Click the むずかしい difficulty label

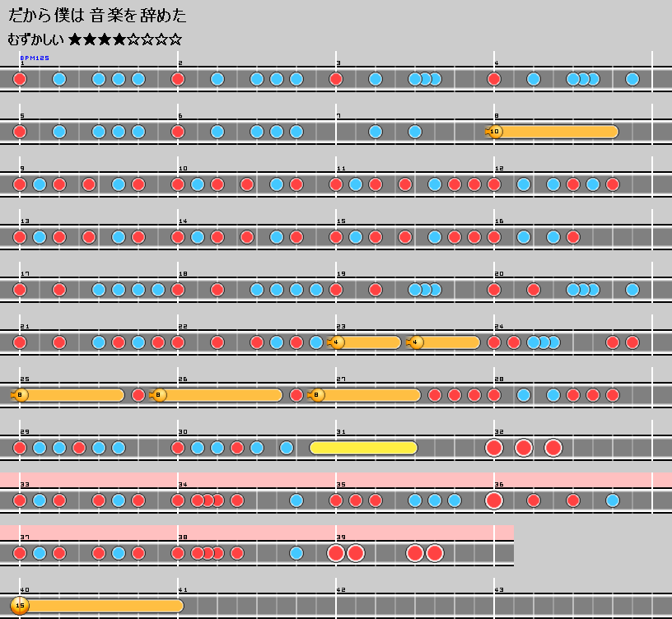tap(35, 40)
